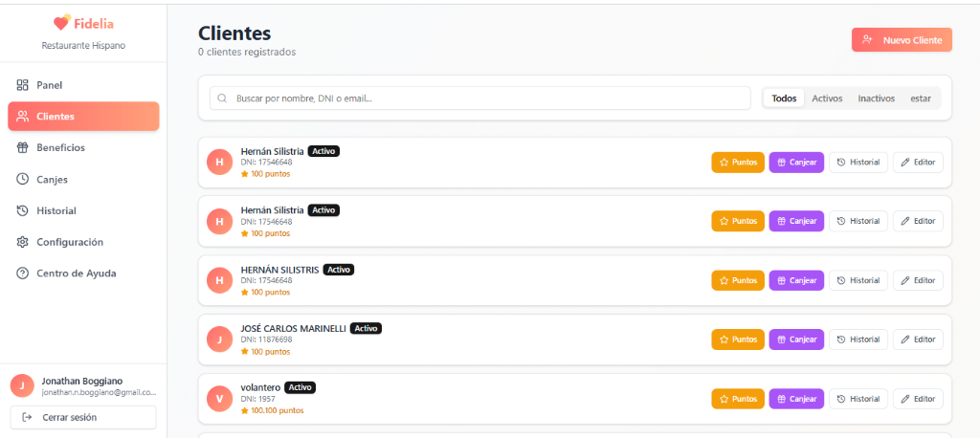This screenshot has height=438, width=980.
Task: Click Activo badge beside HERNÁN SILISTRIS
Action: (339, 270)
